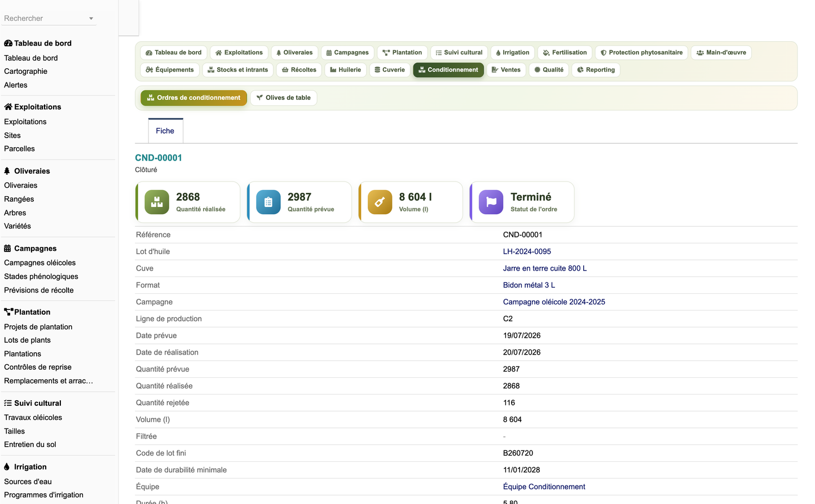Open Ventes module
Screen dimensions: 815x504
(x=506, y=70)
